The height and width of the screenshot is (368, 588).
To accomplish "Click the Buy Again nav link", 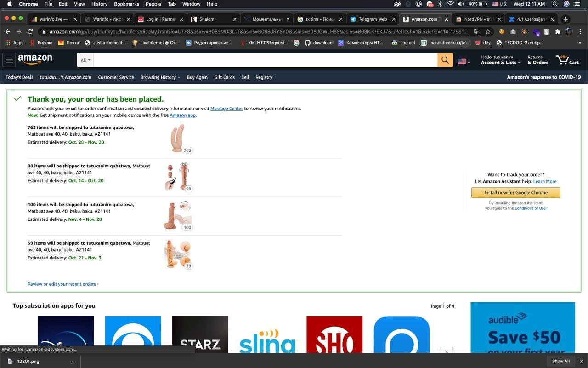I will [197, 77].
